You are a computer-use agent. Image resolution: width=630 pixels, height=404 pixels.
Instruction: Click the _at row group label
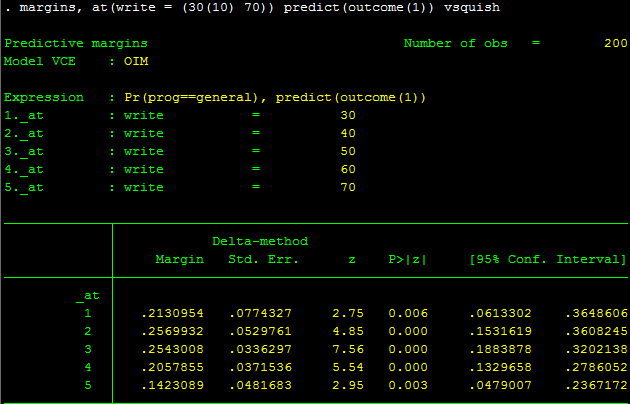[x=88, y=296]
